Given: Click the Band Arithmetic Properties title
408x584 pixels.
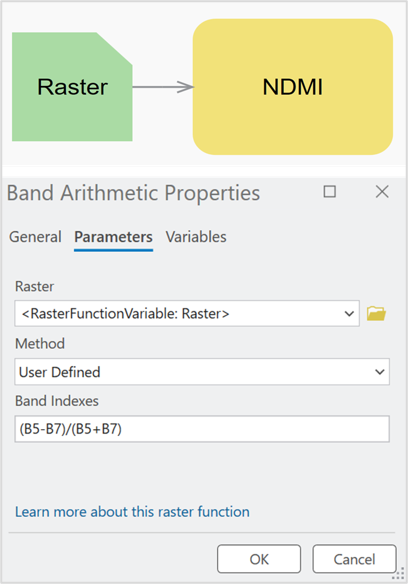Looking at the screenshot, I should coord(133,193).
